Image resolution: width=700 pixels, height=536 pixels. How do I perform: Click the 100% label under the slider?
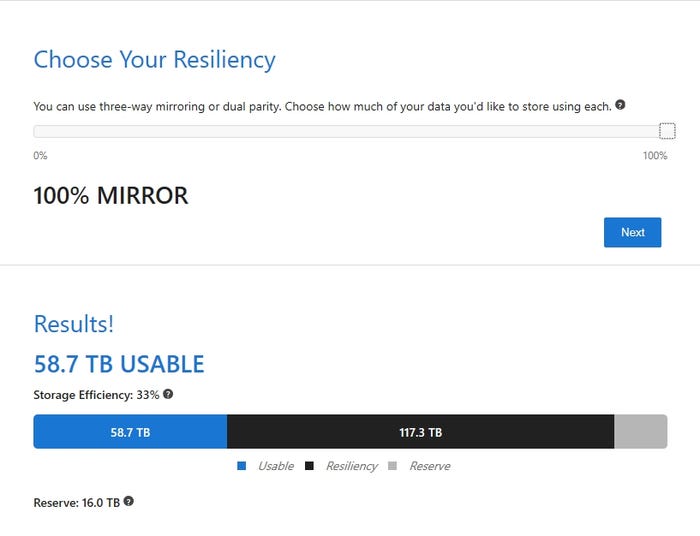pos(655,156)
